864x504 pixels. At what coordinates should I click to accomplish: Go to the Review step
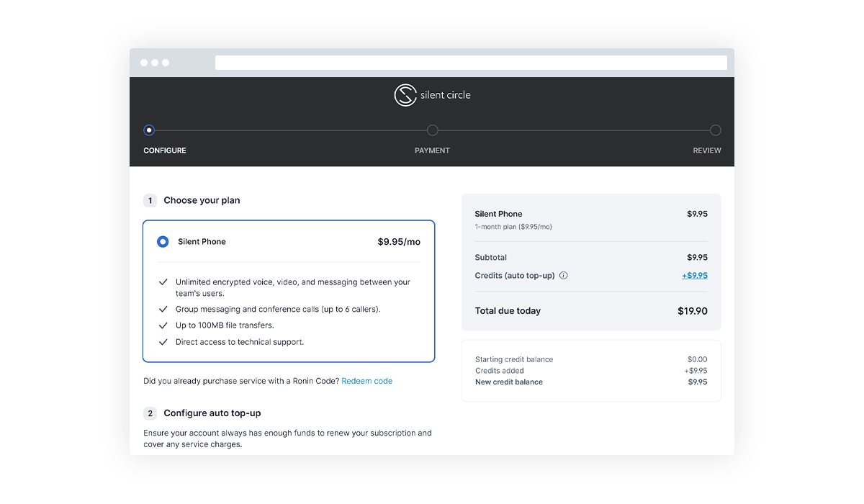(x=707, y=150)
